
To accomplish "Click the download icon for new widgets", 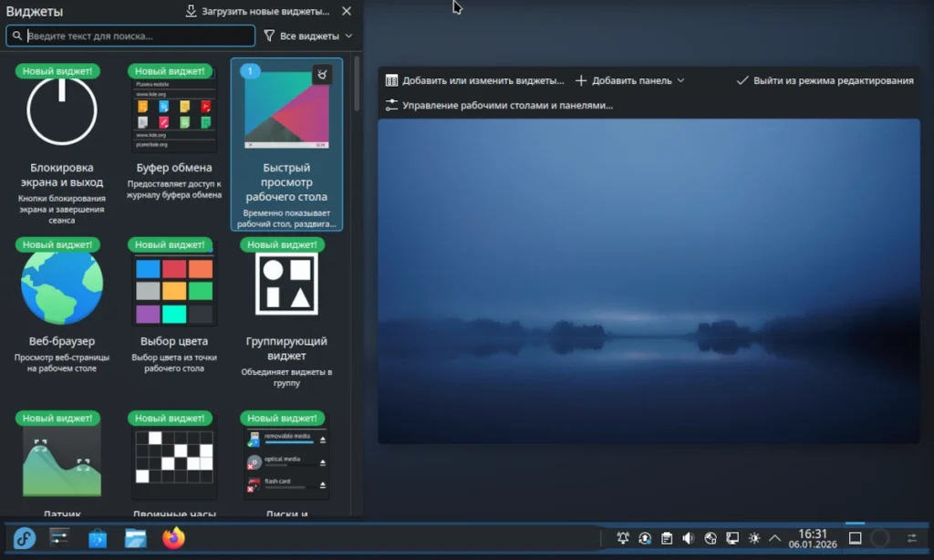I will (191, 11).
